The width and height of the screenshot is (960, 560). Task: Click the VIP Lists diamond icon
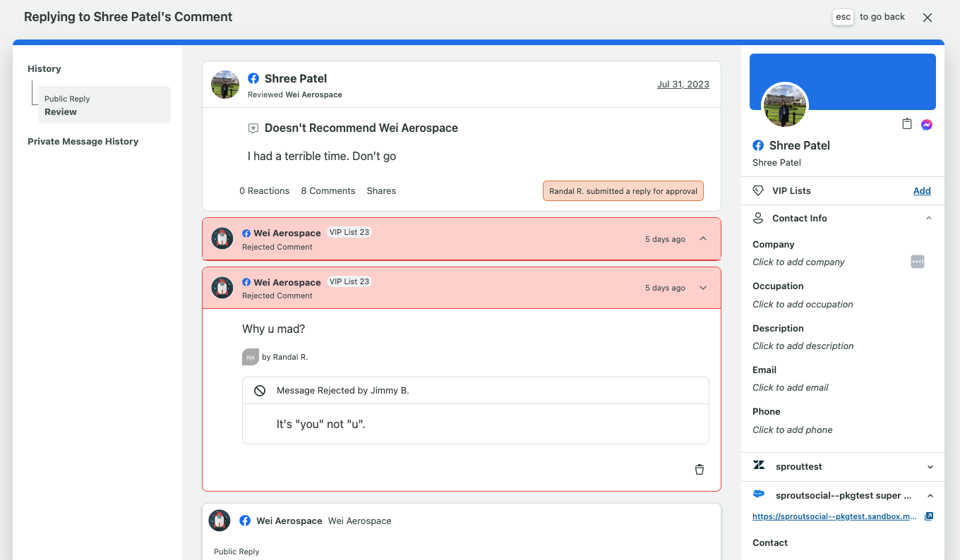click(759, 190)
